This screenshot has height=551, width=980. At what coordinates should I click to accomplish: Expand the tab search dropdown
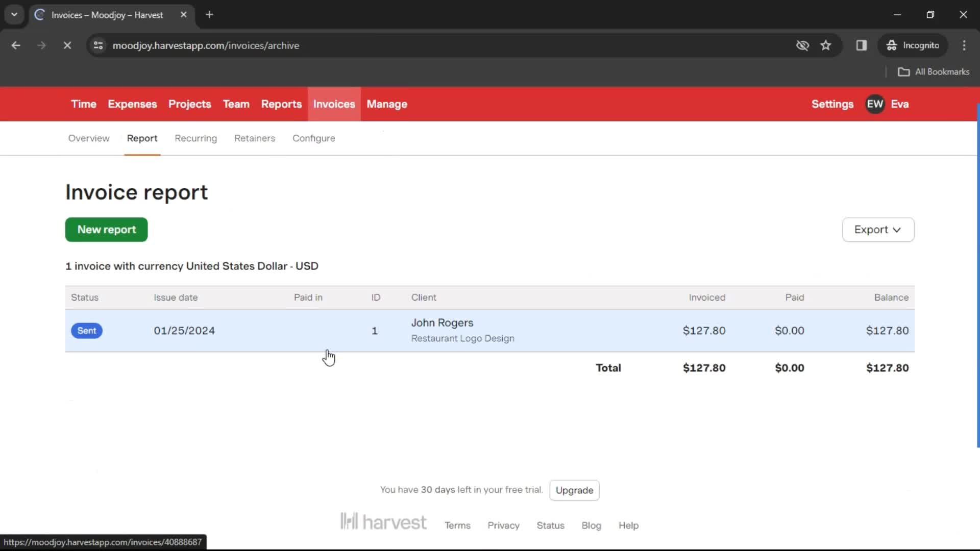[x=14, y=15]
